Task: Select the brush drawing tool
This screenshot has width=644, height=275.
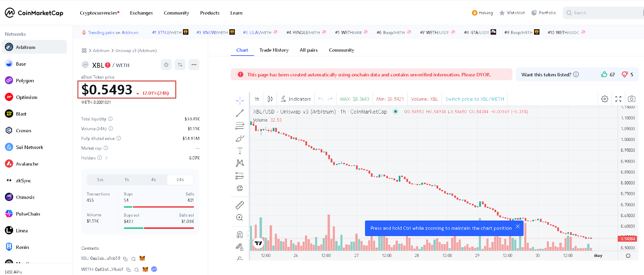Action: 240,138
